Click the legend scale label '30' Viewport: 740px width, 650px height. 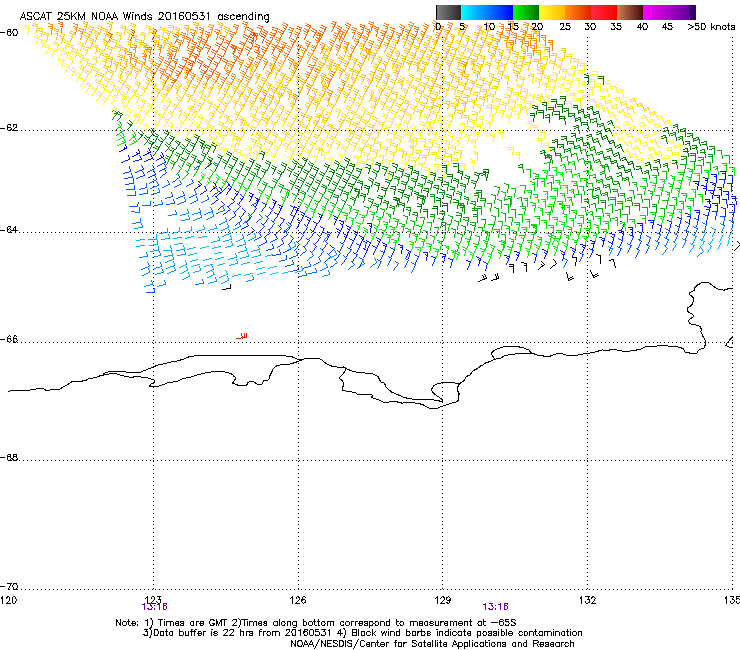590,27
